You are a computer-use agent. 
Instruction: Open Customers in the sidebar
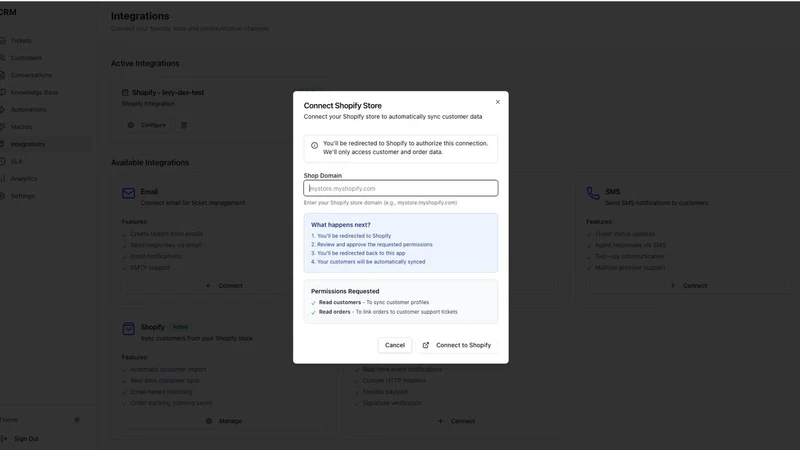(x=26, y=58)
